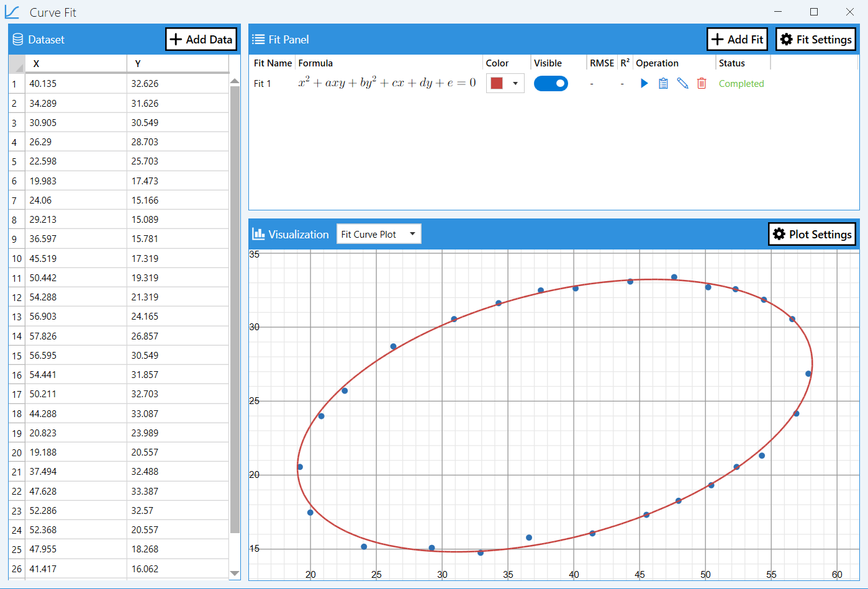Click Add Data in the Dataset panel
Image resolution: width=868 pixels, height=589 pixels.
tap(201, 39)
